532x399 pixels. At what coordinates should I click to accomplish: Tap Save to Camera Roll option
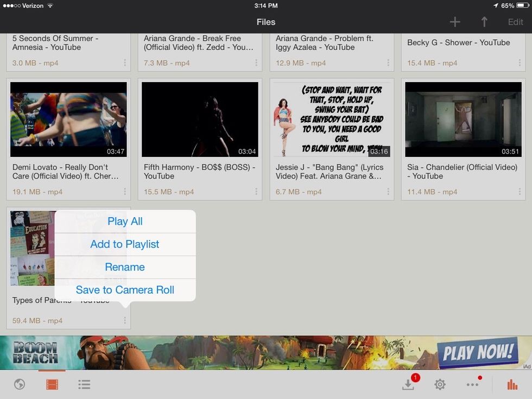click(x=124, y=289)
